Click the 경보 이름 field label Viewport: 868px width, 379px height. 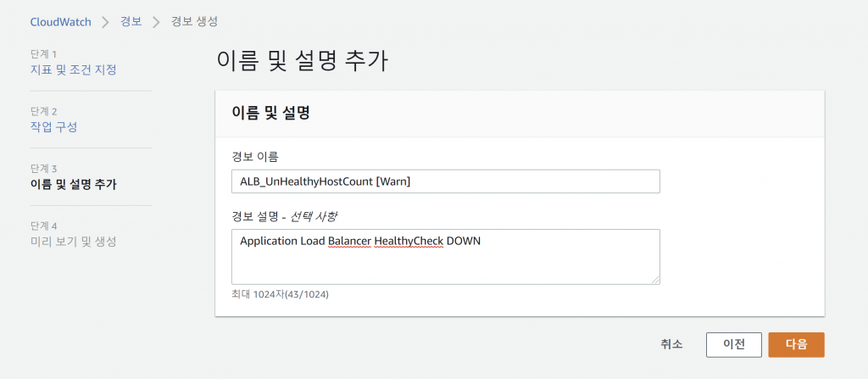254,157
